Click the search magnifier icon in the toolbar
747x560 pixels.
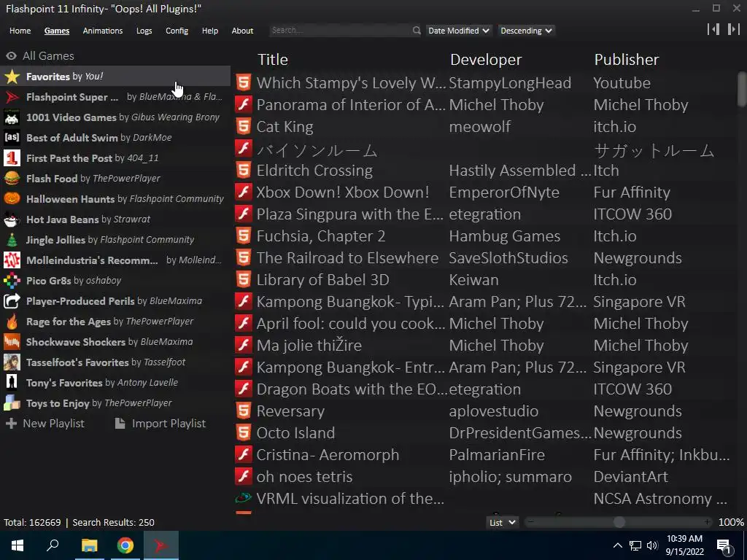[417, 31]
